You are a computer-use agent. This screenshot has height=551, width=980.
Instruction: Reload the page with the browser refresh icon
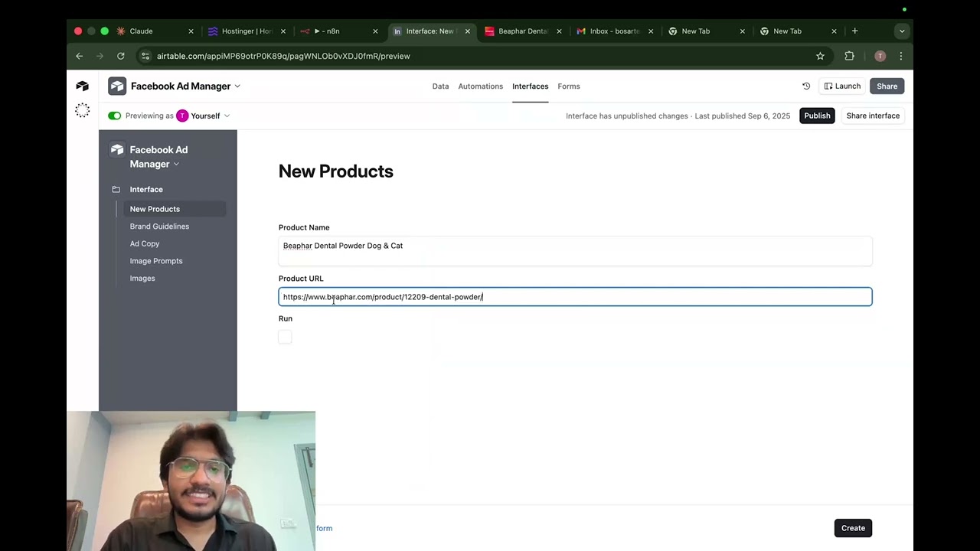(x=120, y=56)
